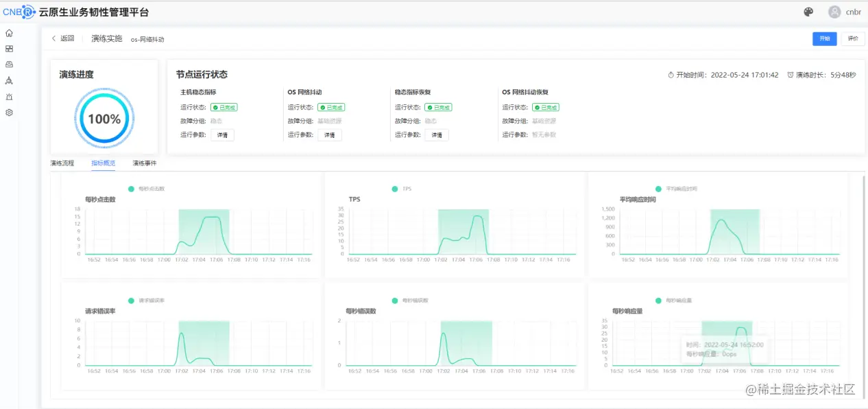
Task: Click 暂无参数 under OS 网络抖动恢复
Action: pos(544,135)
